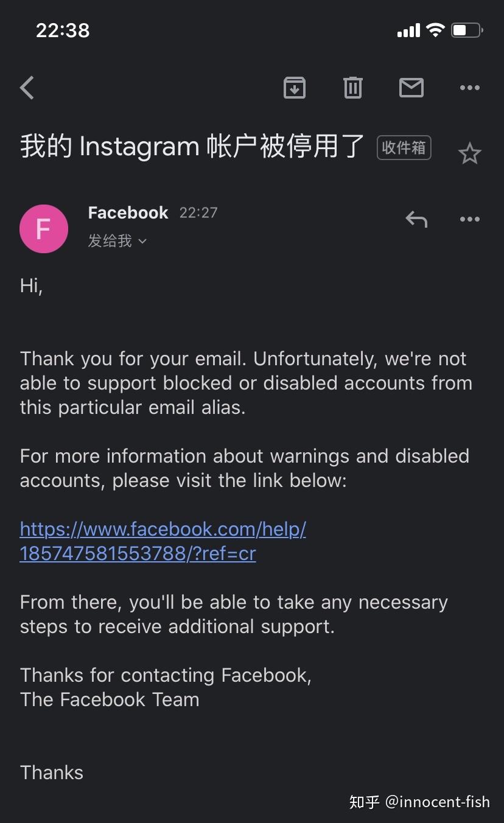
Task: Open top toolbar more options menu
Action: point(469,88)
